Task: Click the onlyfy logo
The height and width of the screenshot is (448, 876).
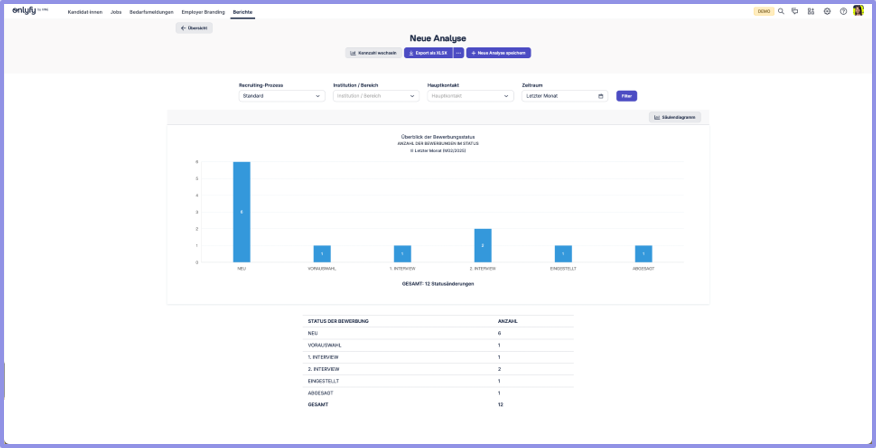Action: pos(30,11)
